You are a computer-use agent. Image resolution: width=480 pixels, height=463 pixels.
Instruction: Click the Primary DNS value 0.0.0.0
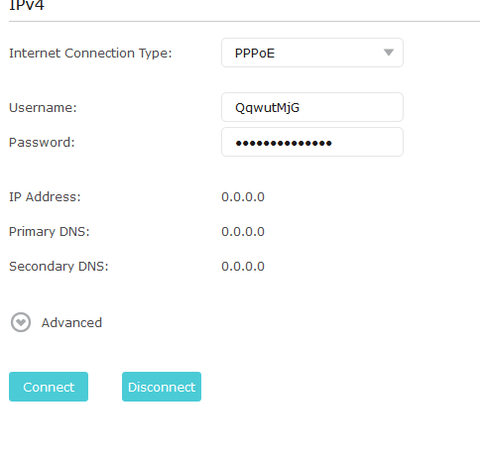243,232
